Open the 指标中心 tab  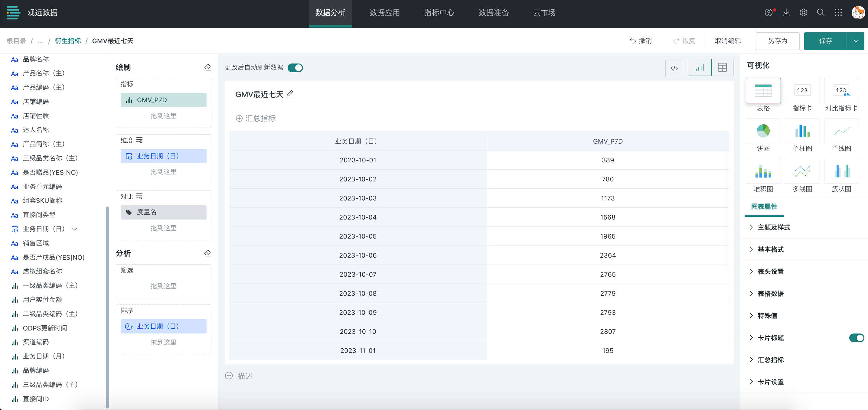pos(439,13)
